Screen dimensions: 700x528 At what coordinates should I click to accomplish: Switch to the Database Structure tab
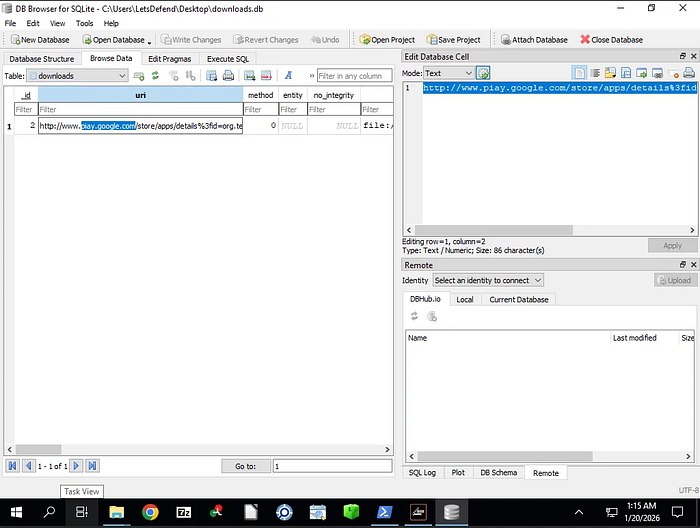point(42,59)
